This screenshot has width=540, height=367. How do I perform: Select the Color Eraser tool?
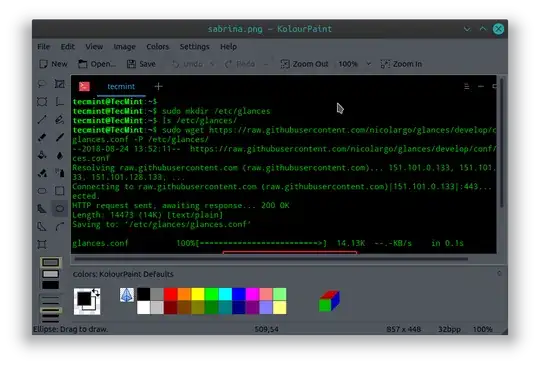point(42,173)
